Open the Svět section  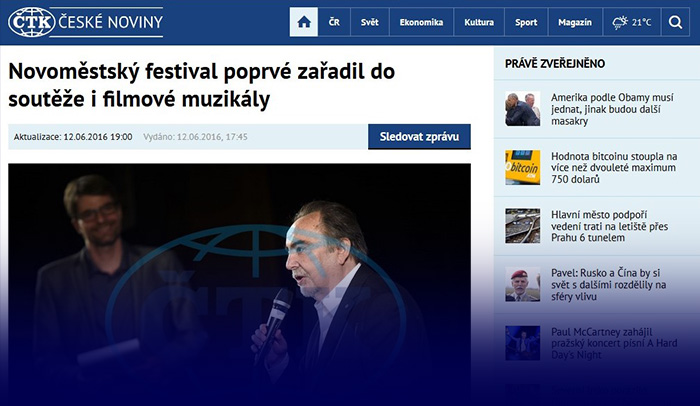click(x=370, y=22)
